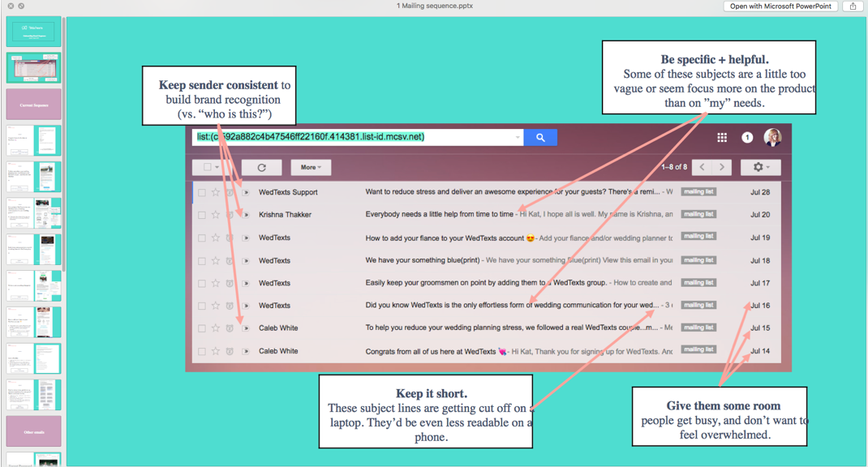
Task: Star the Jul 18 WedTexts email
Action: tap(215, 260)
